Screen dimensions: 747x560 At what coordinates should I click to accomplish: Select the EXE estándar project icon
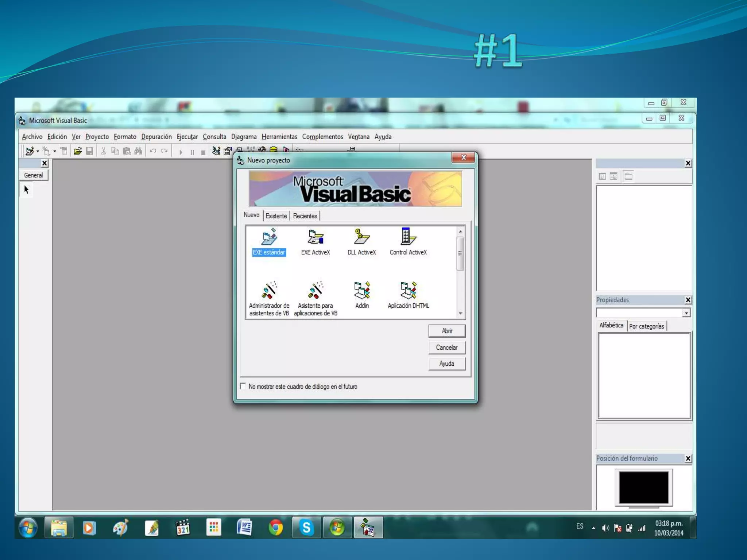pos(269,238)
